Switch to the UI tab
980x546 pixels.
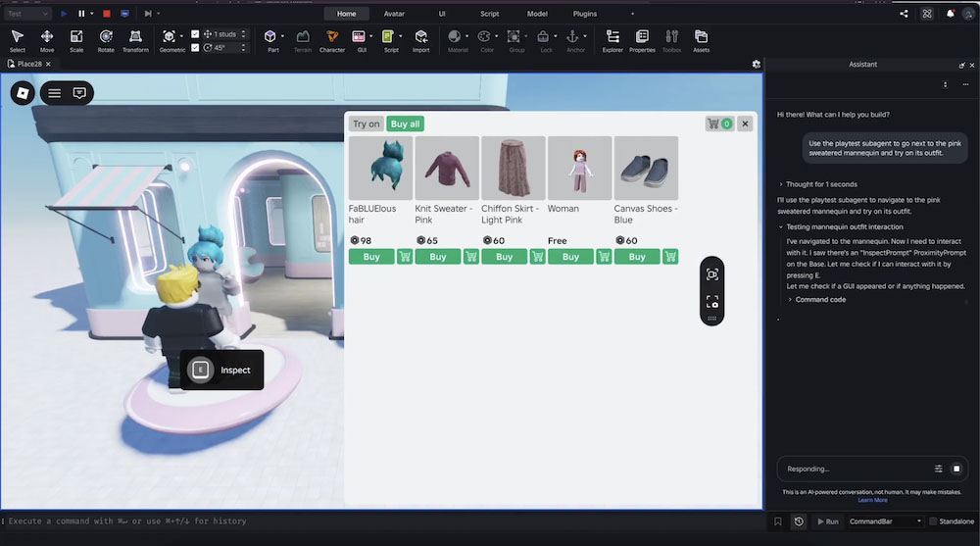pos(442,14)
